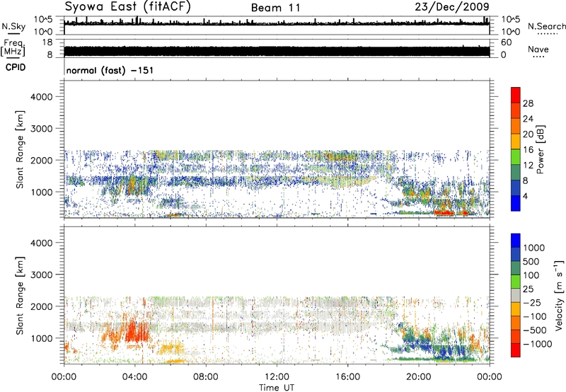Click the 'N.Search' legend label

tap(546, 26)
